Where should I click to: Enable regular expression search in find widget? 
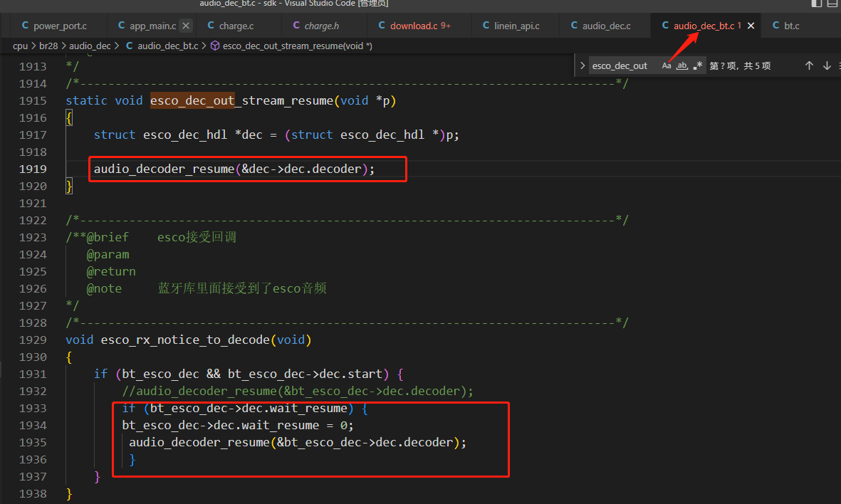(697, 65)
